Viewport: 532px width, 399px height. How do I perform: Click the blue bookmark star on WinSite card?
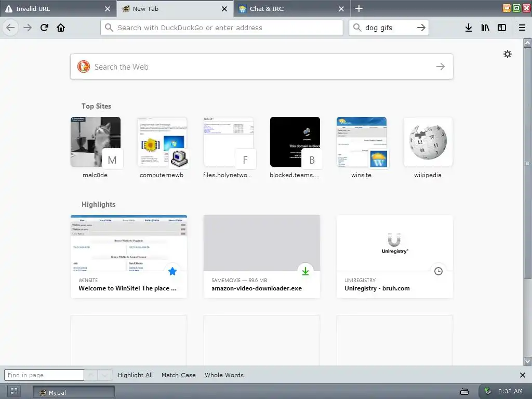(172, 271)
